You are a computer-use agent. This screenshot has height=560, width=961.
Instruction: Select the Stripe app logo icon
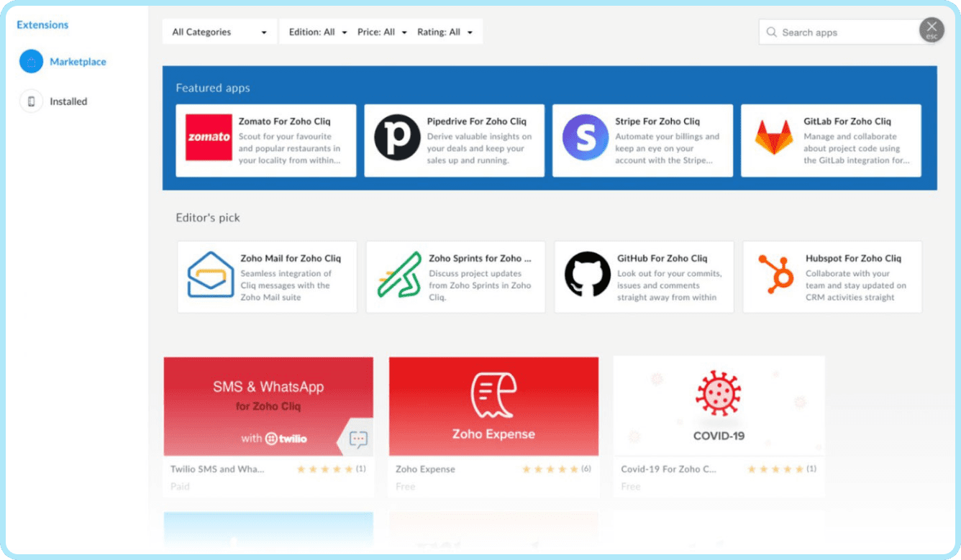[585, 137]
